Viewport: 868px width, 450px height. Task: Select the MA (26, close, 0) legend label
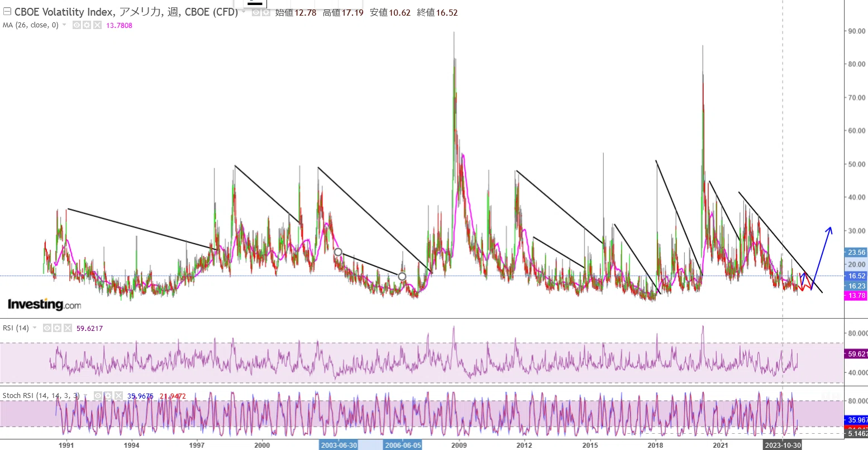tap(31, 25)
